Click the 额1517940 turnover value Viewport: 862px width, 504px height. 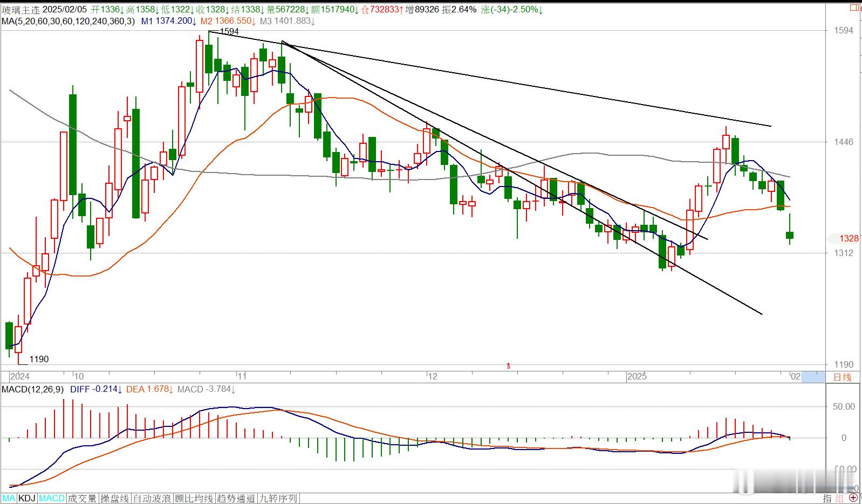tap(334, 10)
